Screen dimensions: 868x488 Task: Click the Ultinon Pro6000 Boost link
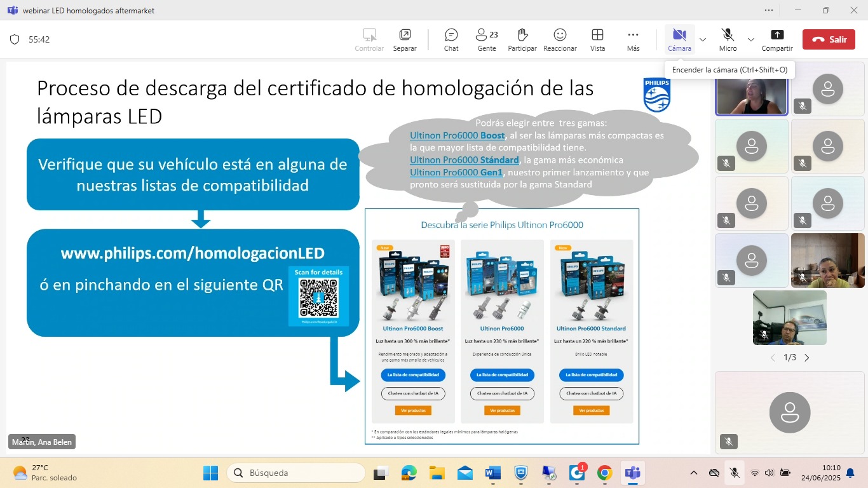click(x=458, y=135)
